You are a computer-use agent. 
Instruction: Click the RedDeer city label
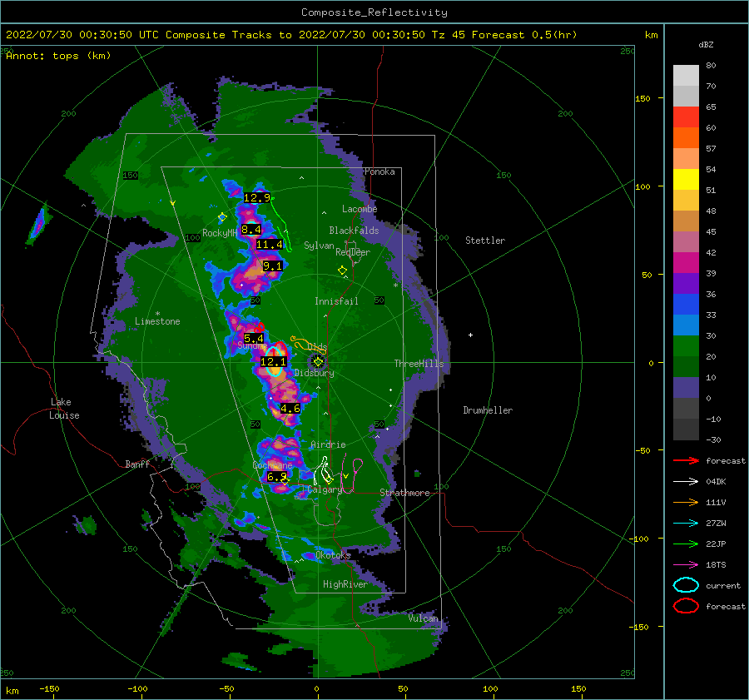353,252
